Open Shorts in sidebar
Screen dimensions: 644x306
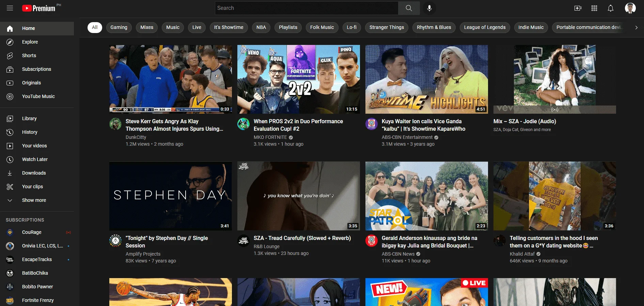click(37, 56)
